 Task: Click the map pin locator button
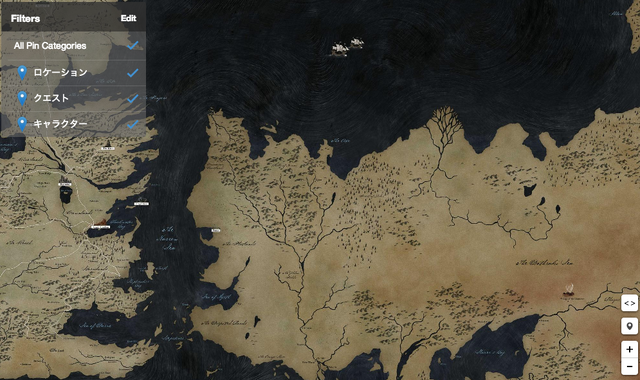[x=629, y=326]
